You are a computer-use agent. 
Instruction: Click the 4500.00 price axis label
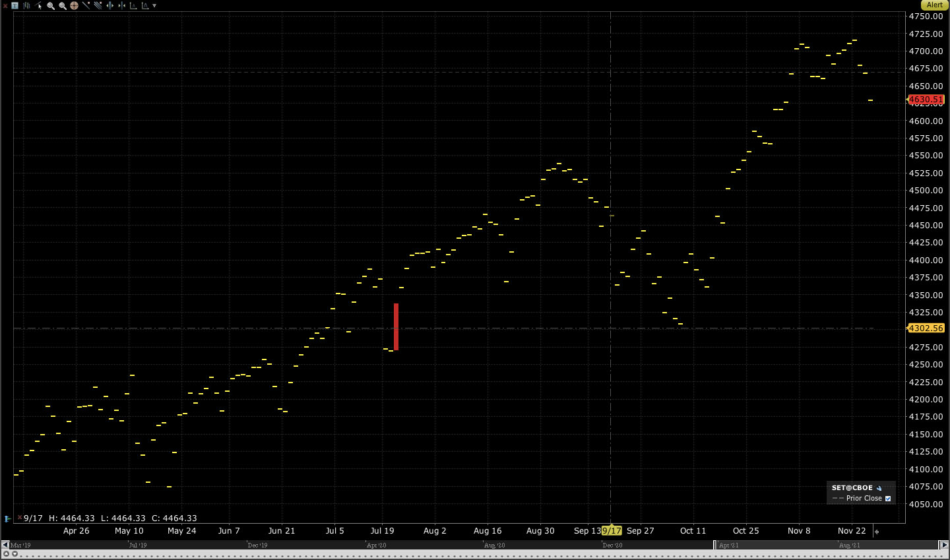tap(926, 191)
